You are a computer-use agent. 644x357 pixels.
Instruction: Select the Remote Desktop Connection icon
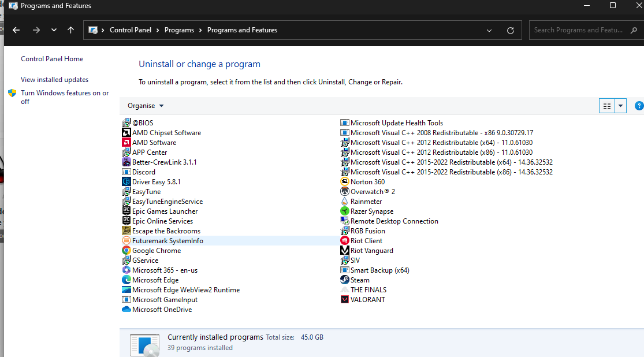pos(345,221)
